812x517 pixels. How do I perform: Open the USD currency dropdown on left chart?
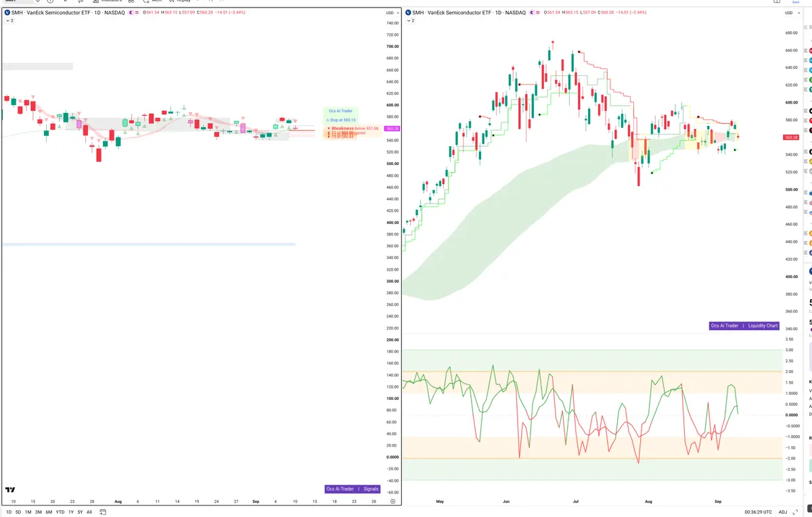pyautogui.click(x=391, y=13)
